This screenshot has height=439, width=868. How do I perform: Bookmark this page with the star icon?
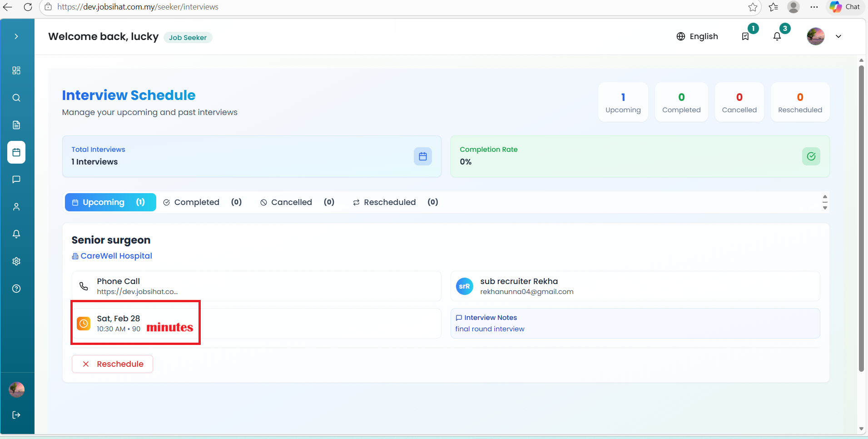(x=753, y=7)
